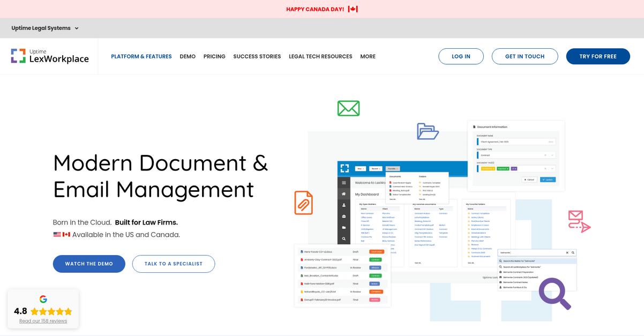Open the New dropdown in mockup toolbar
The height and width of the screenshot is (336, 644).
tap(361, 168)
